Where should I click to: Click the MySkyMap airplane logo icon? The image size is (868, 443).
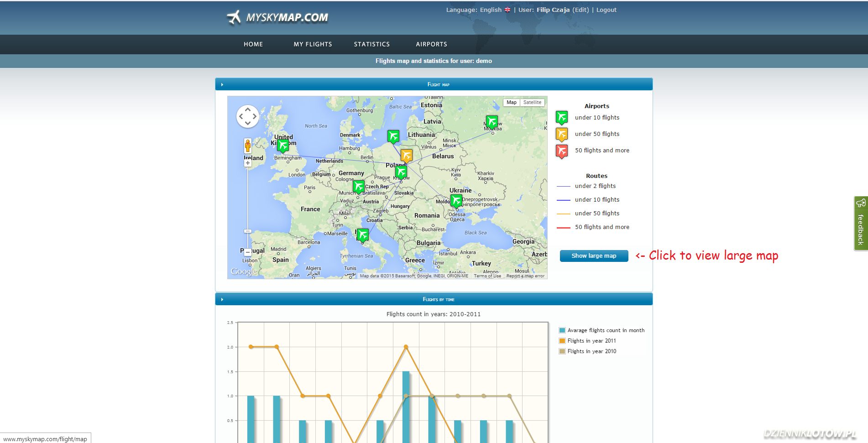(234, 18)
